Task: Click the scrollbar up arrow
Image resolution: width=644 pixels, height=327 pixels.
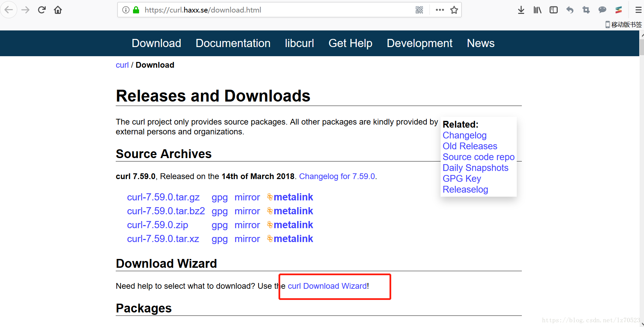Action: [x=642, y=35]
